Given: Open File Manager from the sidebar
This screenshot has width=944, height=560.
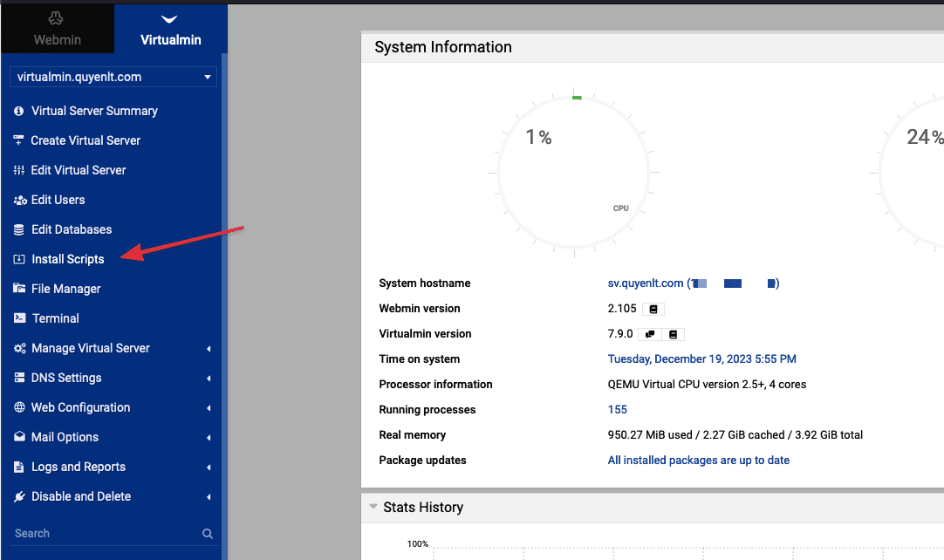Looking at the screenshot, I should 65,289.
